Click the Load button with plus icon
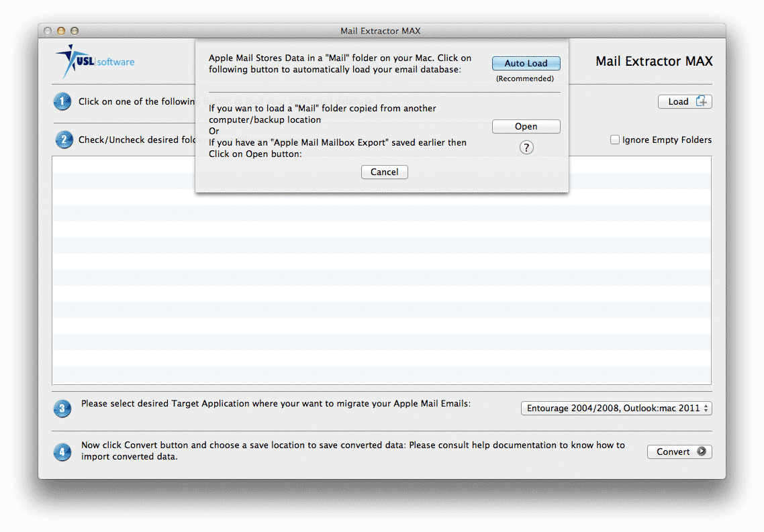The image size is (764, 532). (685, 102)
